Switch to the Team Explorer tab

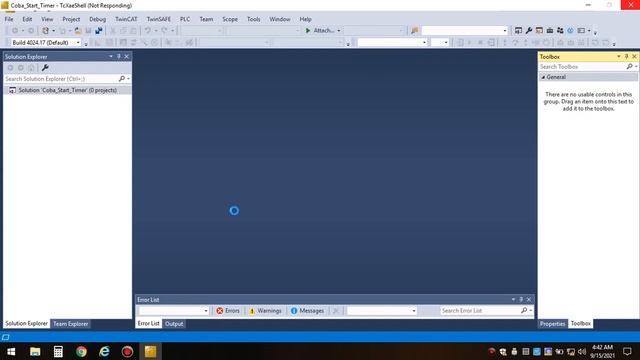(x=71, y=324)
